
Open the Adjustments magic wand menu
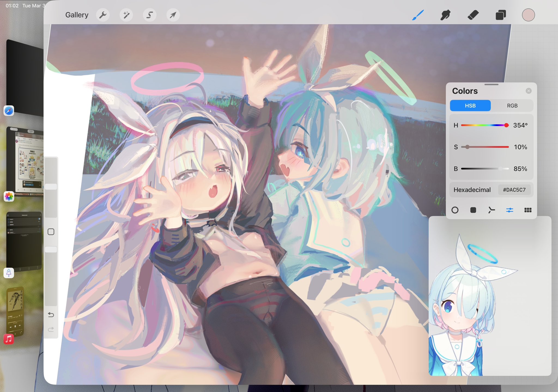coord(126,15)
